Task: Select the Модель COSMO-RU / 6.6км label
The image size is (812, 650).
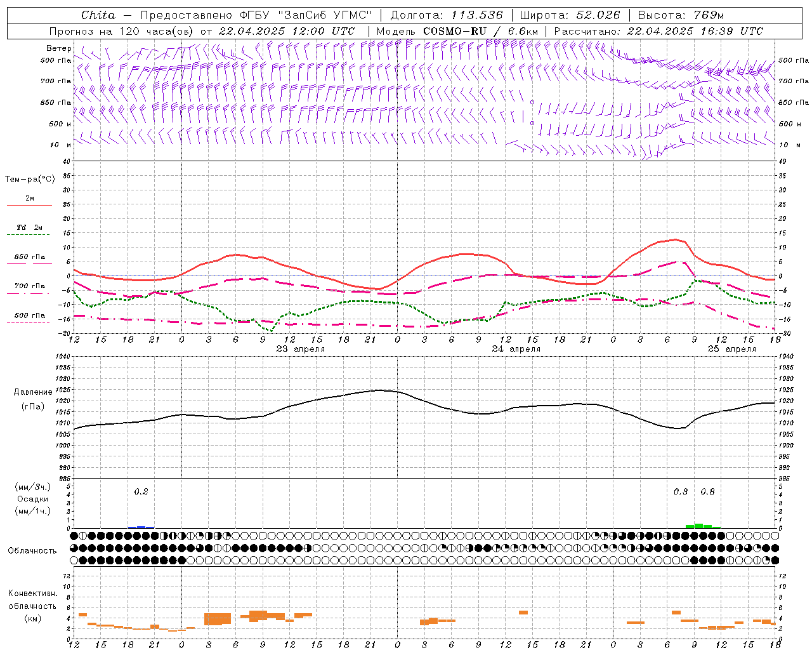Action: pyautogui.click(x=457, y=31)
